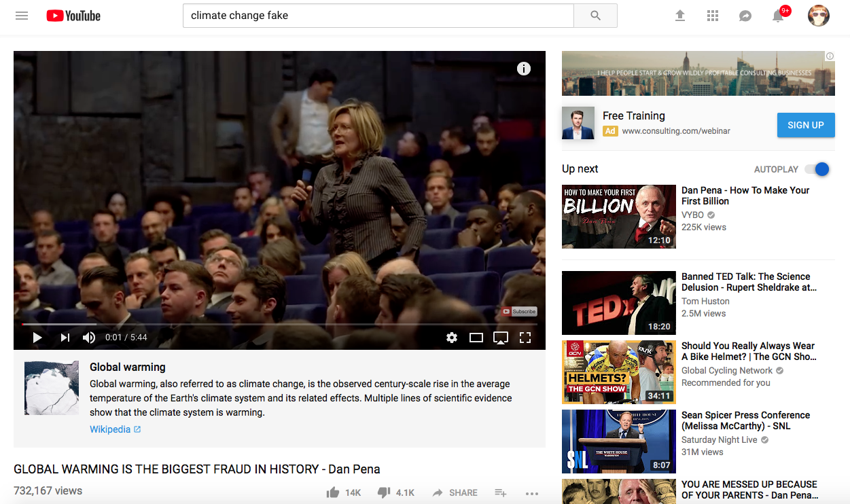Click the '225K views' text
Image resolution: width=850 pixels, height=504 pixels.
[704, 227]
